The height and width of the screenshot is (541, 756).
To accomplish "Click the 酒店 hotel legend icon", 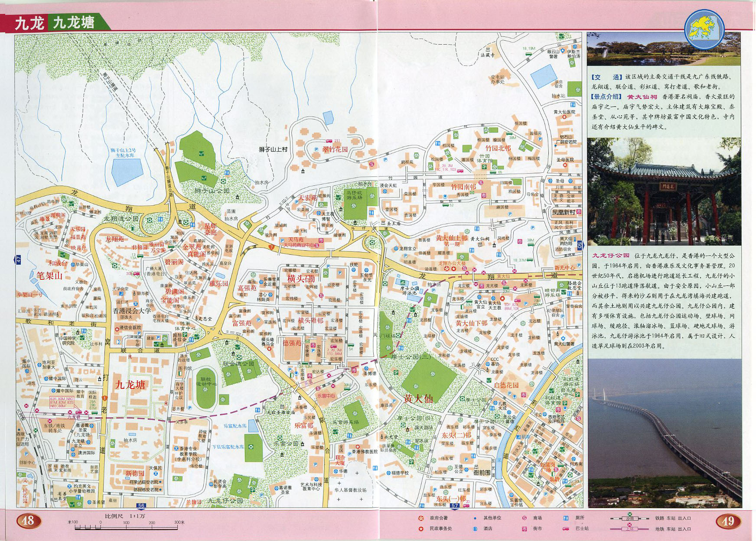I will [x=475, y=528].
